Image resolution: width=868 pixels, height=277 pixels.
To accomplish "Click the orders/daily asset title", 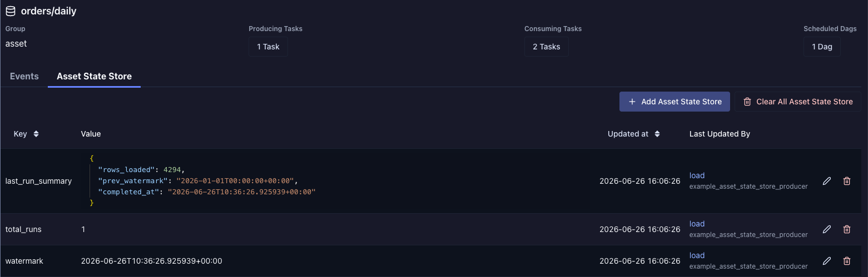I will pos(48,11).
